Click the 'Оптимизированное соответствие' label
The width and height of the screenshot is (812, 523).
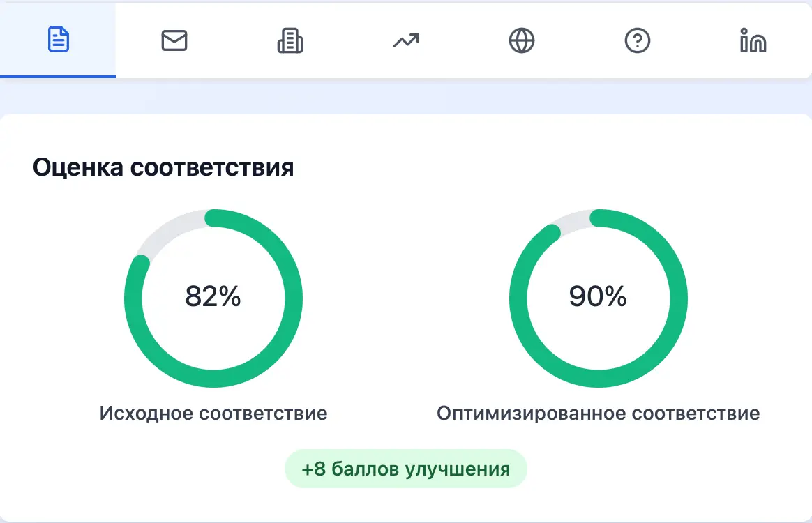599,413
